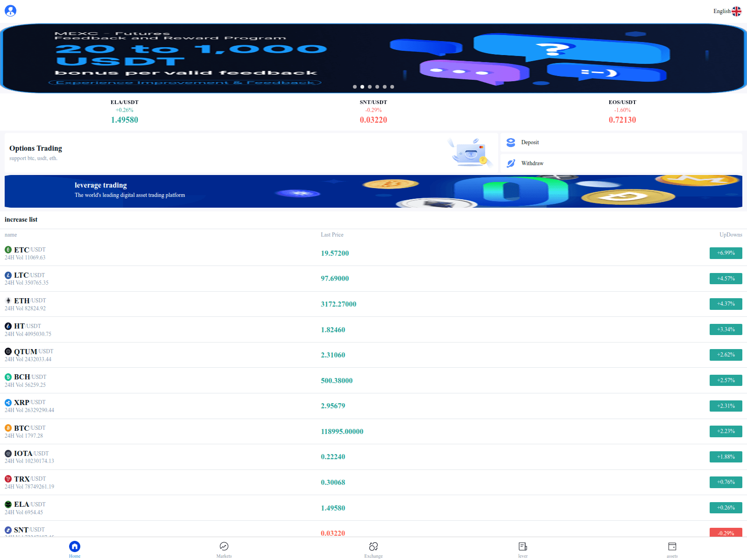747x560 pixels.
Task: Click the +2.62% badge for QTUM
Action: pyautogui.click(x=726, y=355)
